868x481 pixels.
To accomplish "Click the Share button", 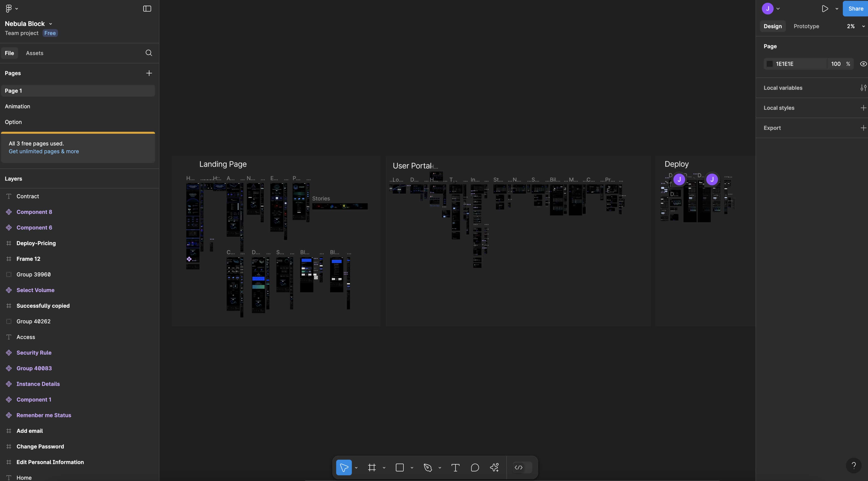I will click(x=855, y=9).
